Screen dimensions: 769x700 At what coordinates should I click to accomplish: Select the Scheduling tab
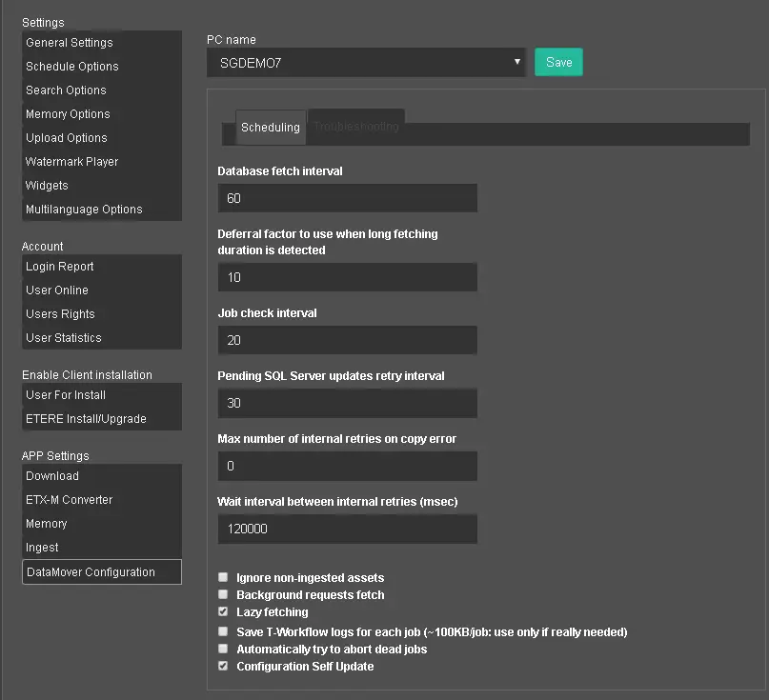[271, 128]
